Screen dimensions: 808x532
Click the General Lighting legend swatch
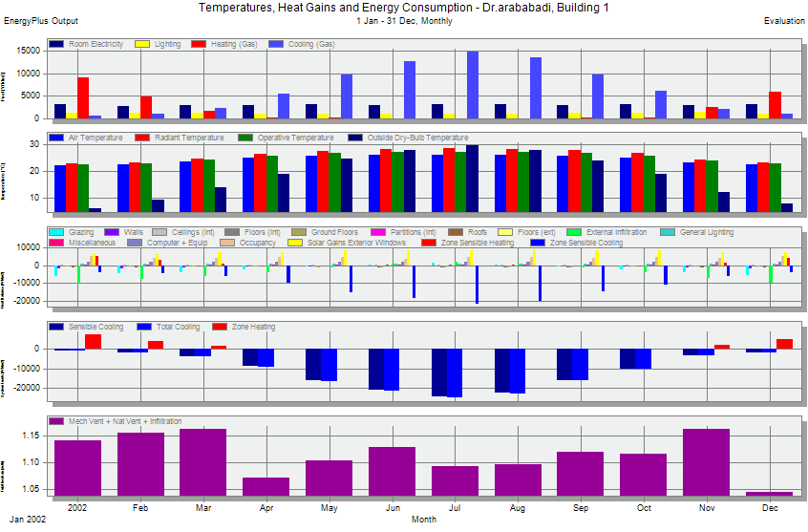point(668,232)
